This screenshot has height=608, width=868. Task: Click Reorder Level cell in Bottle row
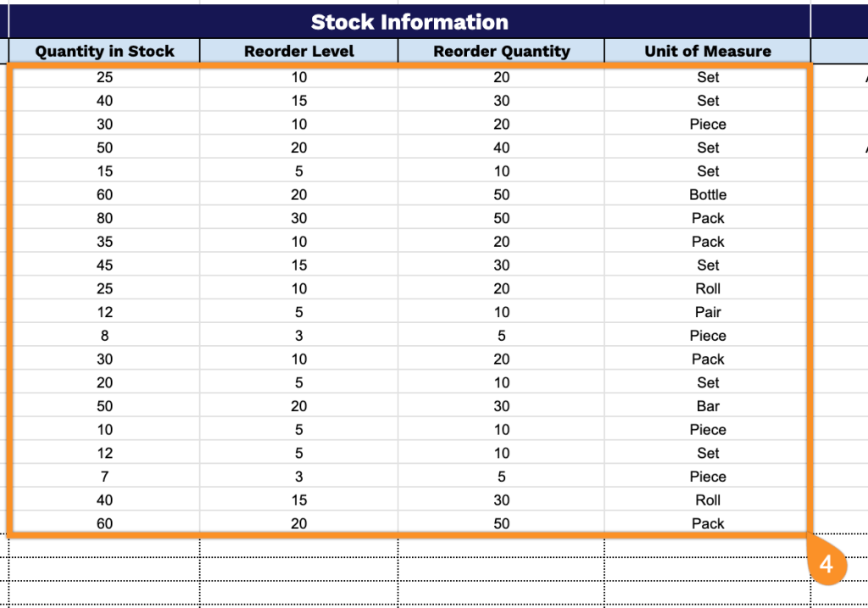pos(298,195)
